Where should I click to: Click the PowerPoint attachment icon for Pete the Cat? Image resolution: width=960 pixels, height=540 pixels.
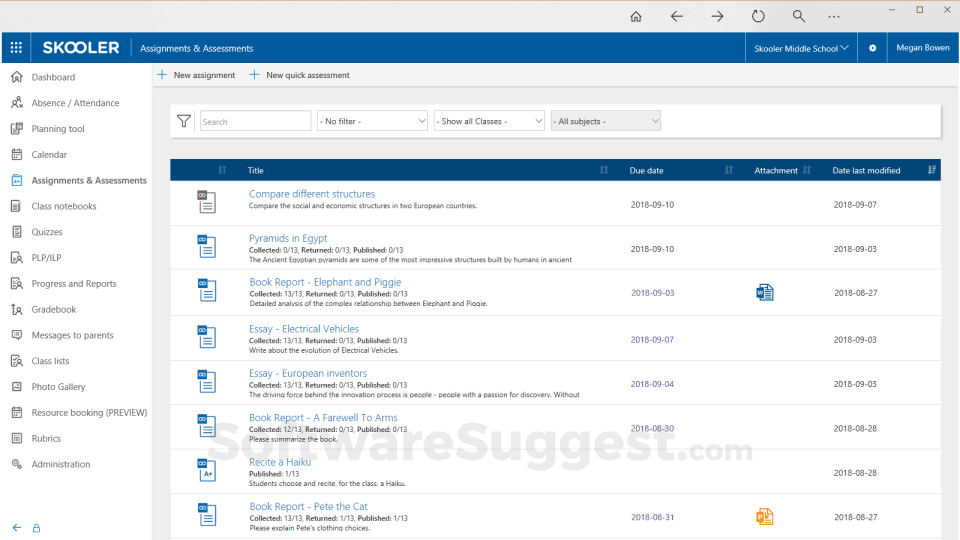[765, 517]
